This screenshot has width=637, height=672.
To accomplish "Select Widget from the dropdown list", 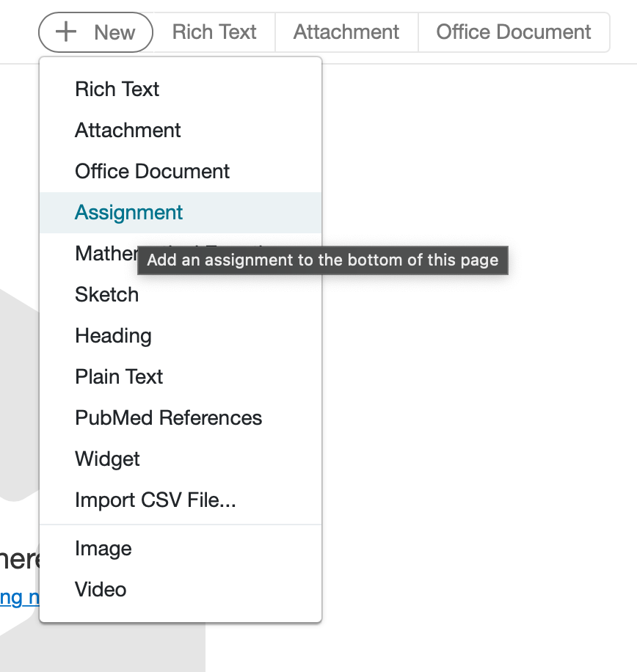I will (107, 459).
